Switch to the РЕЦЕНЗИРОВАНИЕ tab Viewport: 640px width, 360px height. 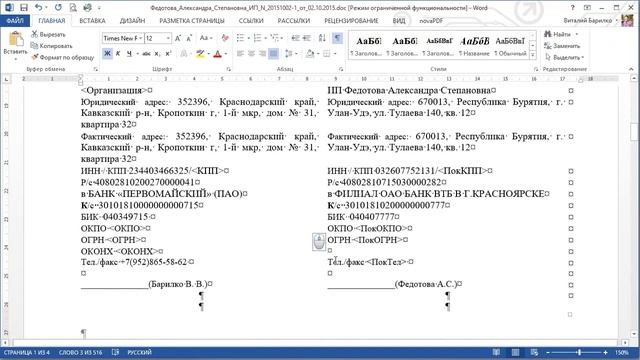click(x=351, y=20)
